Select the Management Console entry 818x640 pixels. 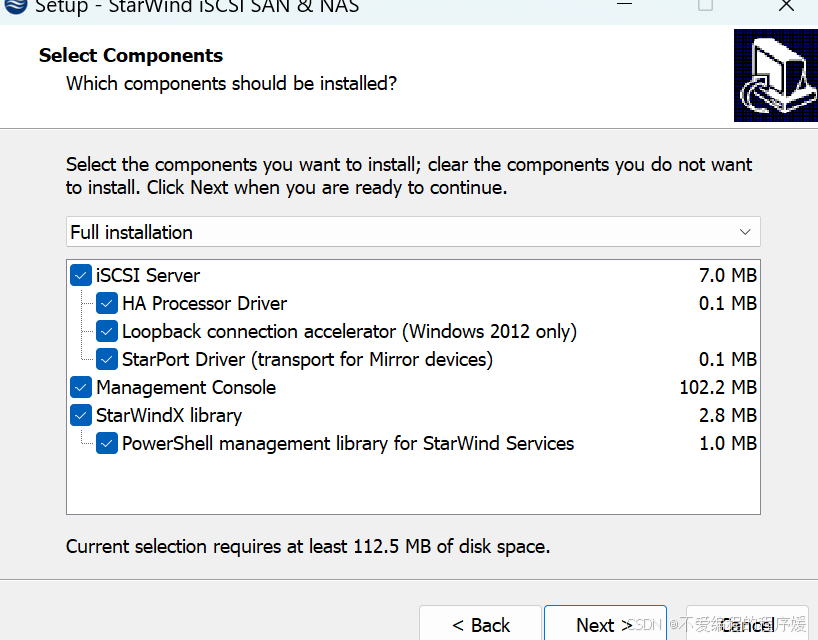[186, 387]
